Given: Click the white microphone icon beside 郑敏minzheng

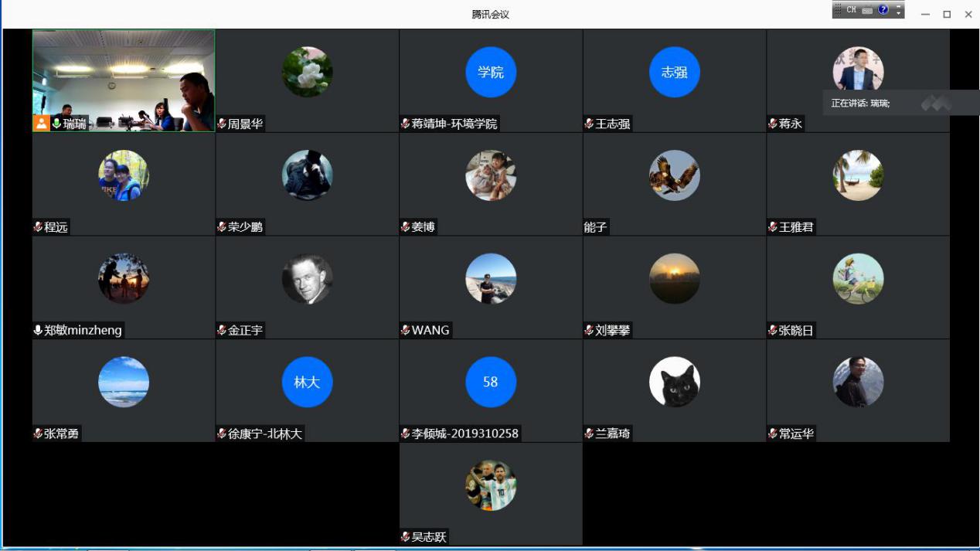Looking at the screenshot, I should pos(38,330).
